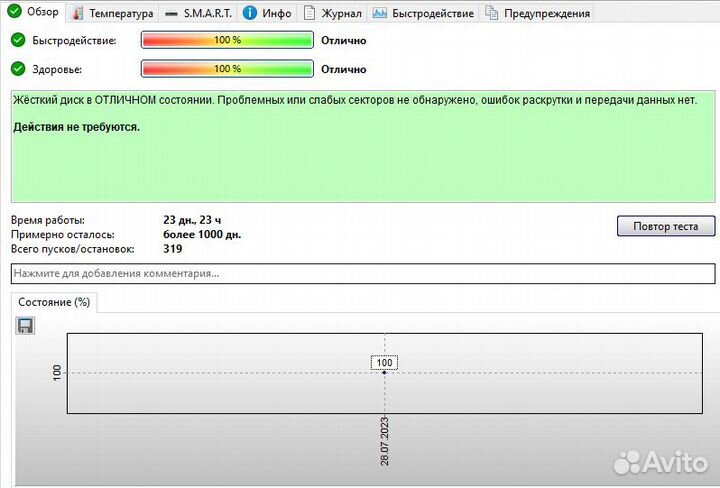This screenshot has width=720, height=488.
Task: Select the Состояние (%) chart tab
Action: click(x=54, y=302)
